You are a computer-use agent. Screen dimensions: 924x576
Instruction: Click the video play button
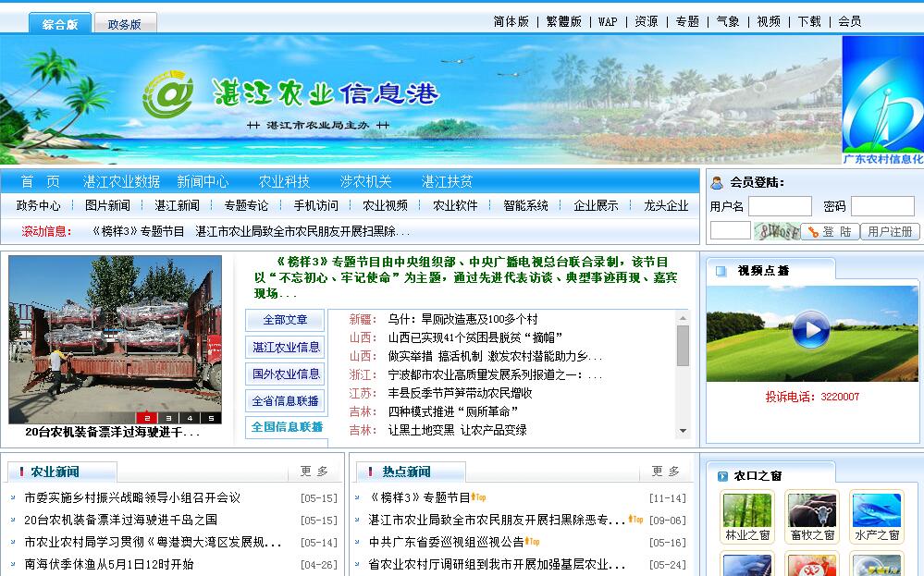click(810, 330)
